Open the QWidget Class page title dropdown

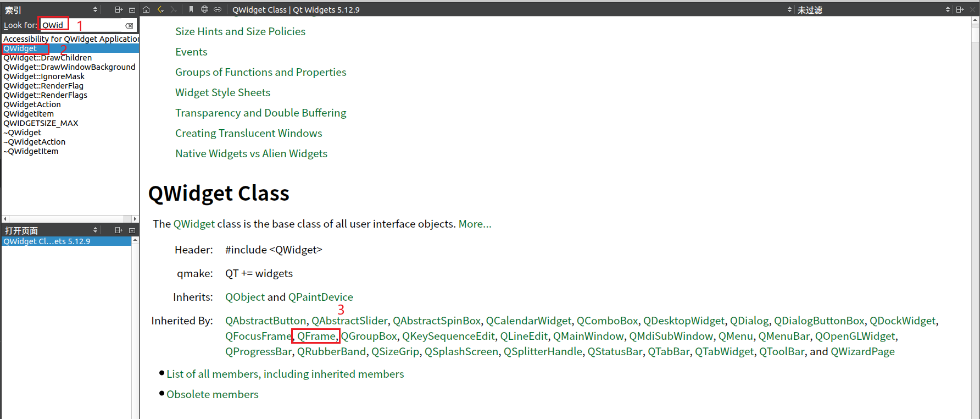789,10
